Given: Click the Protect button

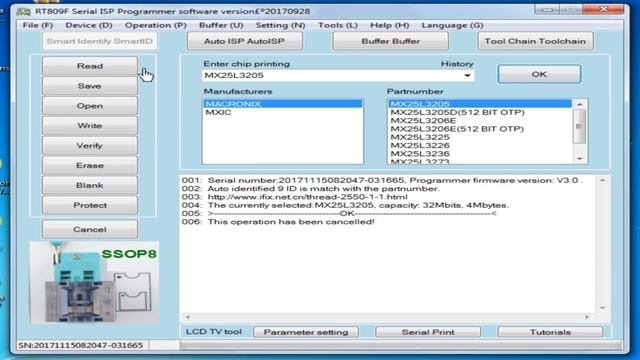Looking at the screenshot, I should point(90,205).
